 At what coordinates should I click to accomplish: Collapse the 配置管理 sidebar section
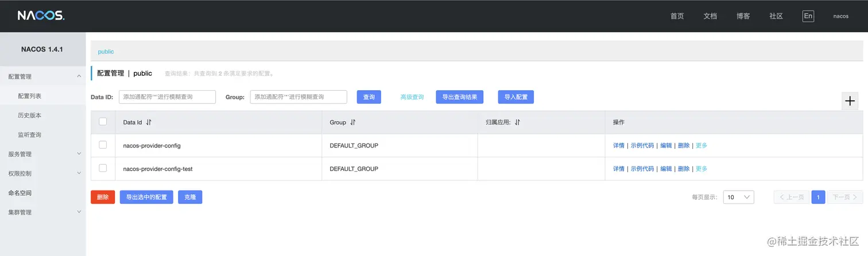tap(79, 76)
